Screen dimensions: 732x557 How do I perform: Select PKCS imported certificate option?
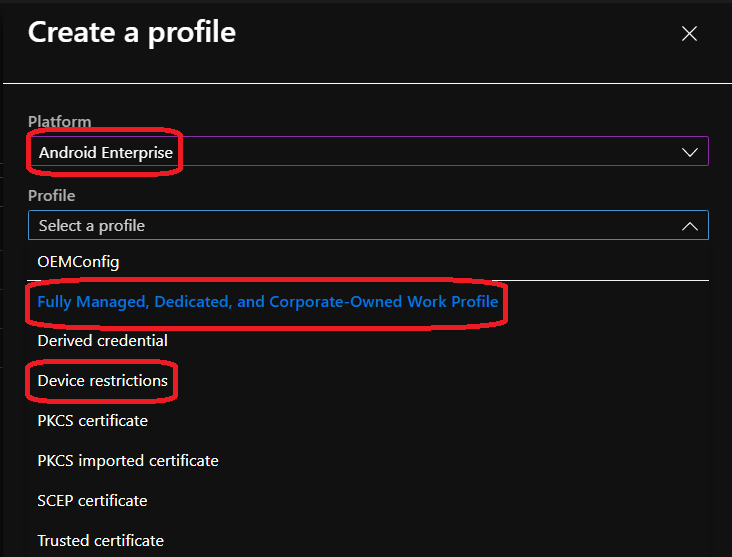point(128,461)
